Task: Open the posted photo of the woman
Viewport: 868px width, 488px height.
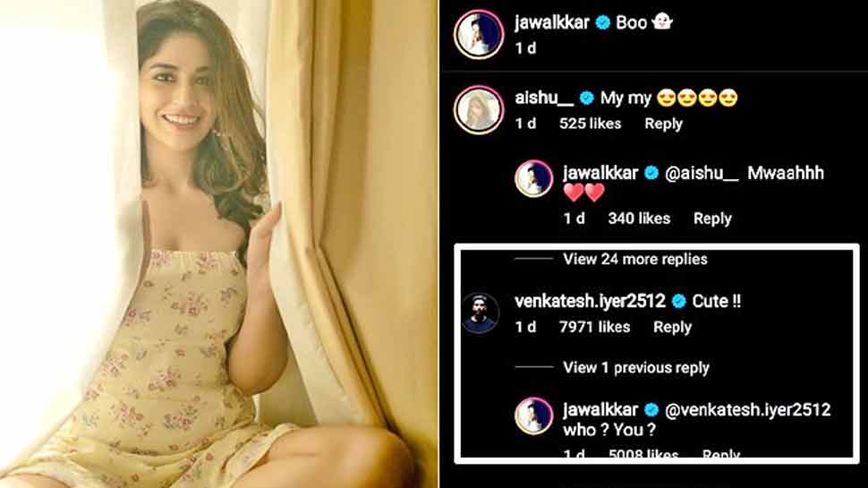Action: tap(218, 244)
